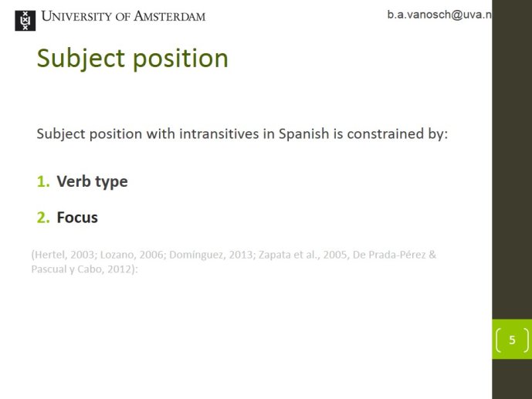Click the slide number 5 badge
Screen dimensions: 532x399
click(x=512, y=340)
